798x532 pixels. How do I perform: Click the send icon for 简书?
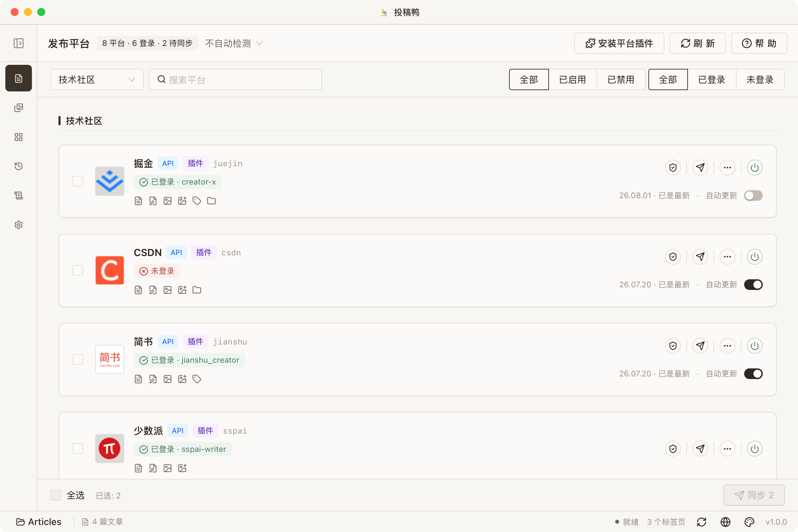(700, 346)
